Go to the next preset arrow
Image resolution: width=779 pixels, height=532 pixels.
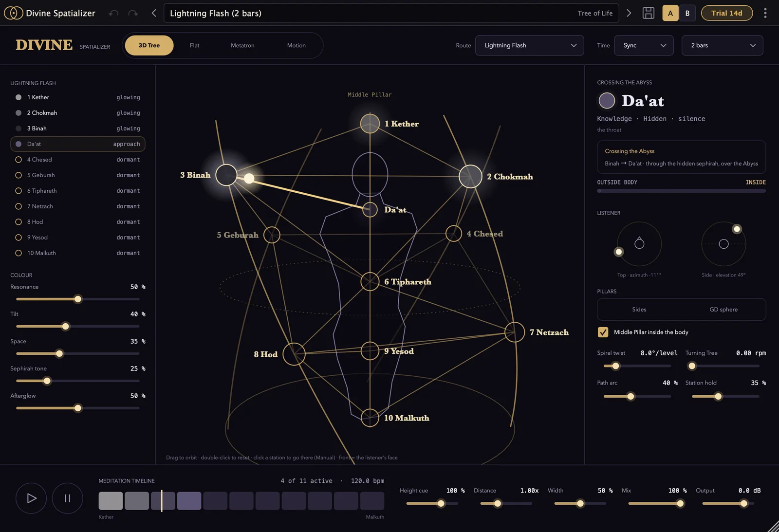pos(629,13)
